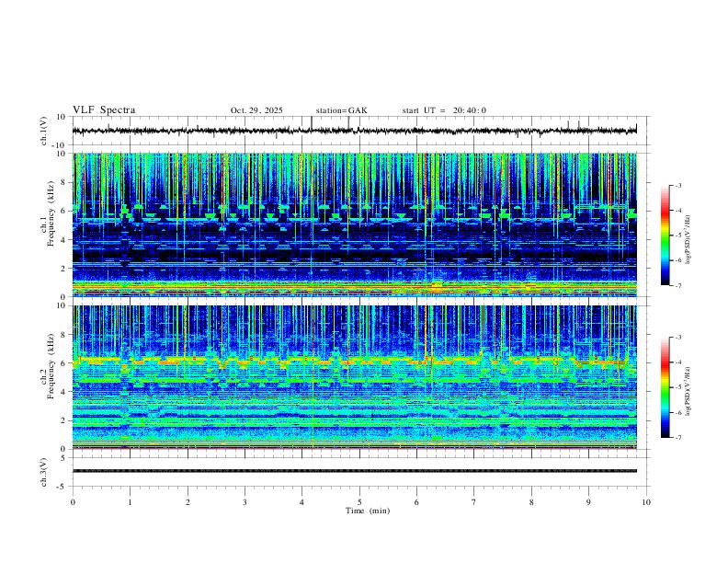Click the "4" kHz tick on ch.1 spectrogram axis
This screenshot has height=563, width=728.
[64, 240]
